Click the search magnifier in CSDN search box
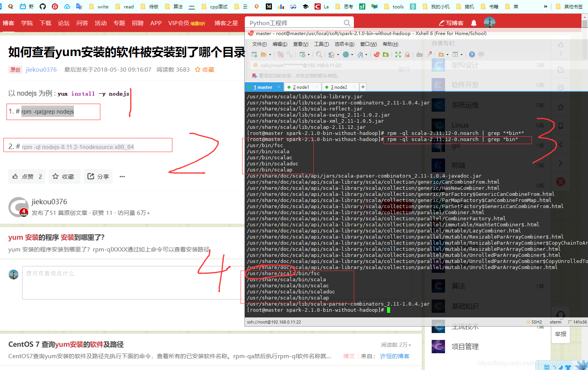This screenshot has height=370, width=588. (347, 23)
